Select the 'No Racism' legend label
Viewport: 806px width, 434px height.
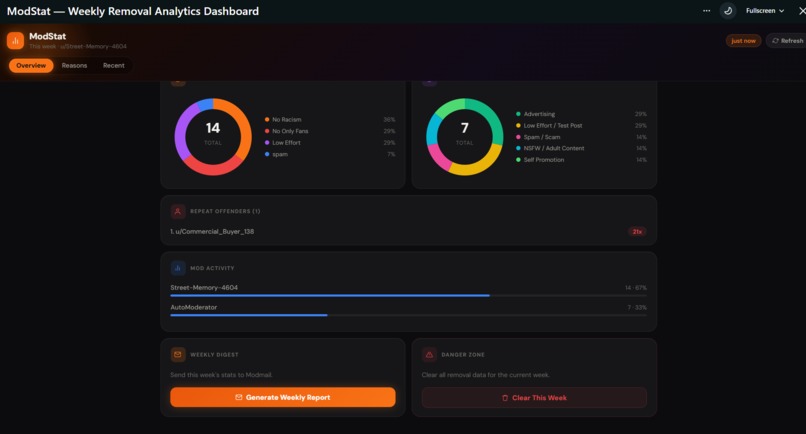(x=287, y=119)
